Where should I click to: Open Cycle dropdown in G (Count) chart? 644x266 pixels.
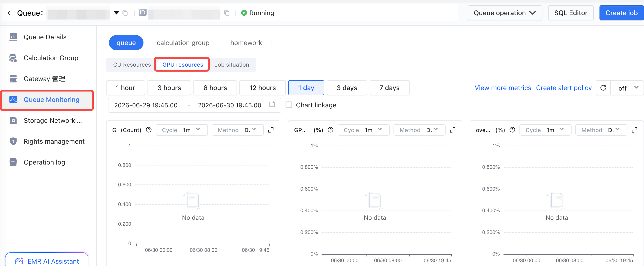[182, 130]
